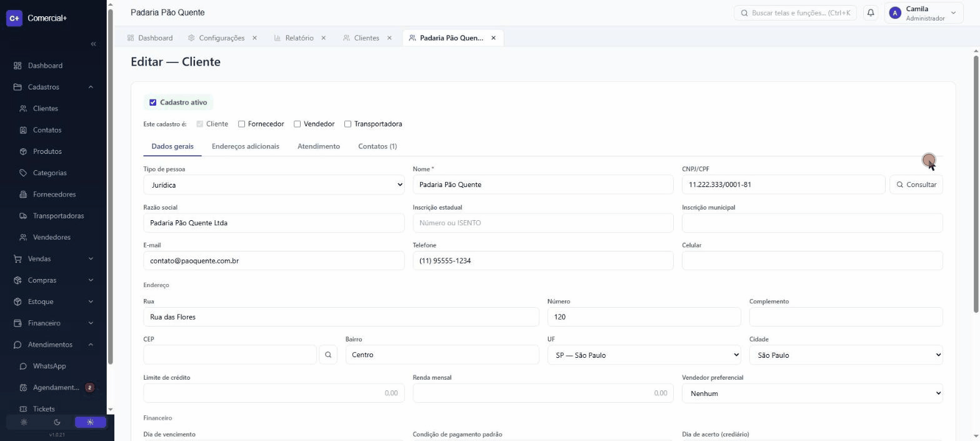Click the Consultar CNPJ button
Viewport: 980px width, 441px height.
pos(916,185)
